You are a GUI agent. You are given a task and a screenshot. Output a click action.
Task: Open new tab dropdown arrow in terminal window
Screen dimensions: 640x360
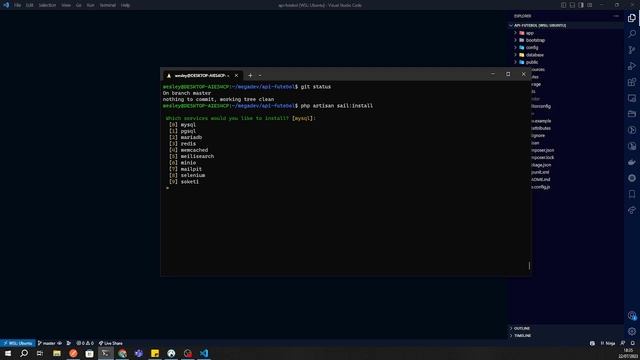click(x=260, y=76)
